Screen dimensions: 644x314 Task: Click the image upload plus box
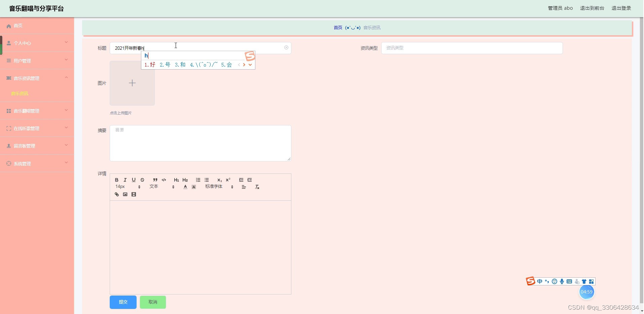[x=132, y=83]
